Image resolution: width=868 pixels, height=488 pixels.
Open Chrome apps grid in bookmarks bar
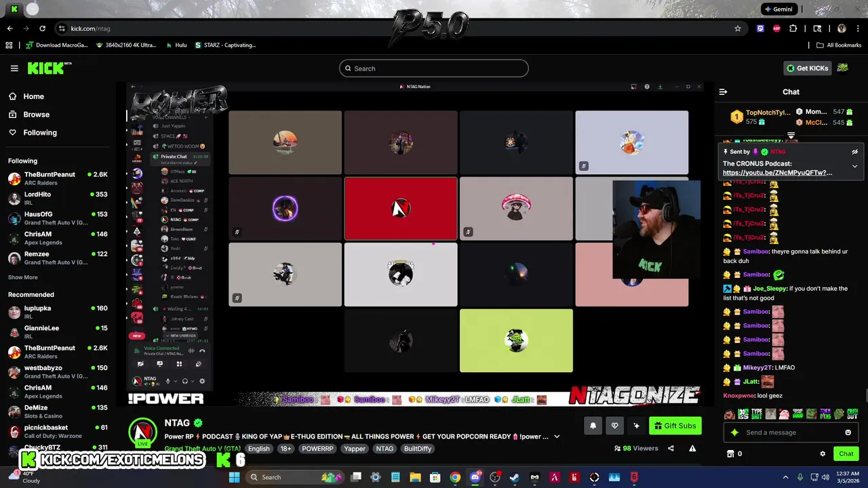(9, 45)
